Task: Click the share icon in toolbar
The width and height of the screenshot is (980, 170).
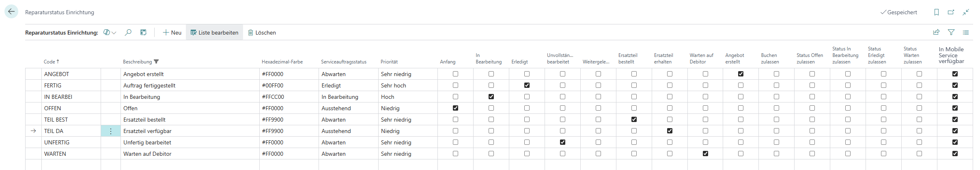Action: [x=937, y=33]
